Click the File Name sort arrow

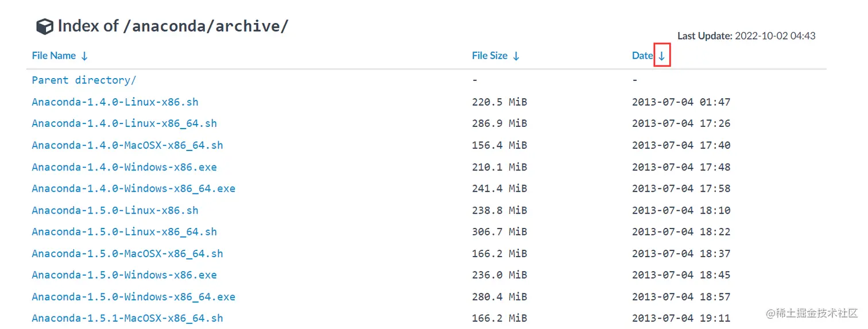[x=84, y=56]
